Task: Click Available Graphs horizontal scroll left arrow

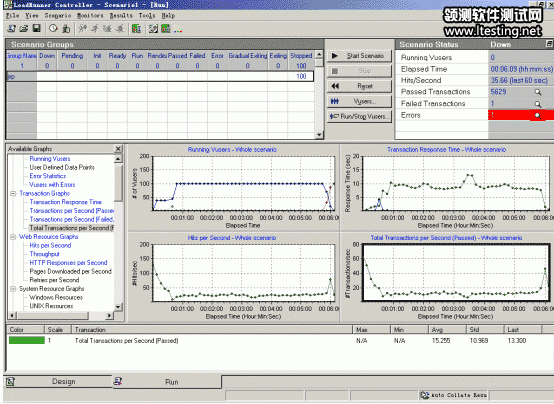Action: [x=12, y=315]
